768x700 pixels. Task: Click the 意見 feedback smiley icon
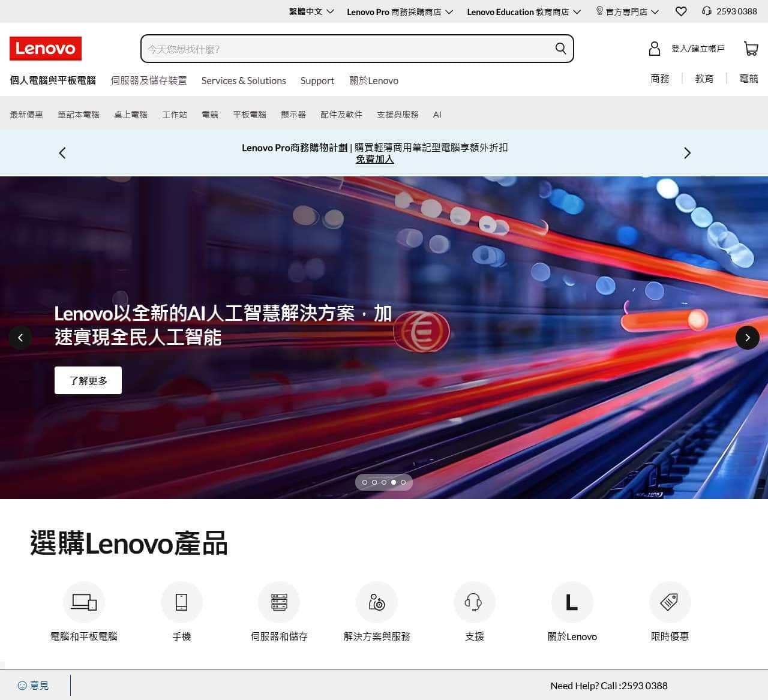[x=23, y=685]
